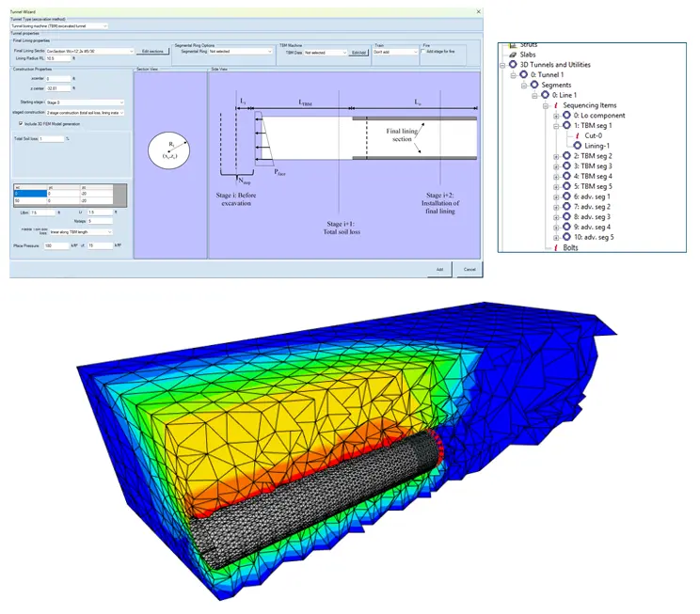
Task: Open the Train dropdown showing Don't add
Action: coord(395,53)
